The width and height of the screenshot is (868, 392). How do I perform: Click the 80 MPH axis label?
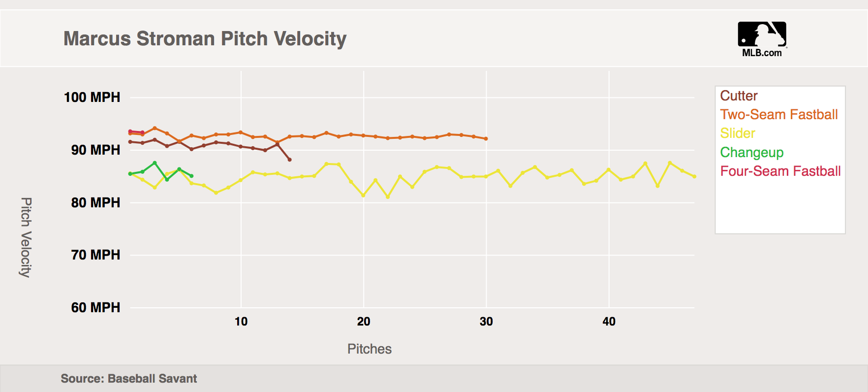[95, 202]
